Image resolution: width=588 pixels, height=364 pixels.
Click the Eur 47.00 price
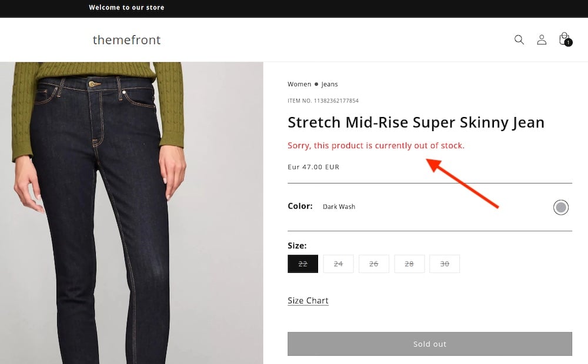point(313,167)
